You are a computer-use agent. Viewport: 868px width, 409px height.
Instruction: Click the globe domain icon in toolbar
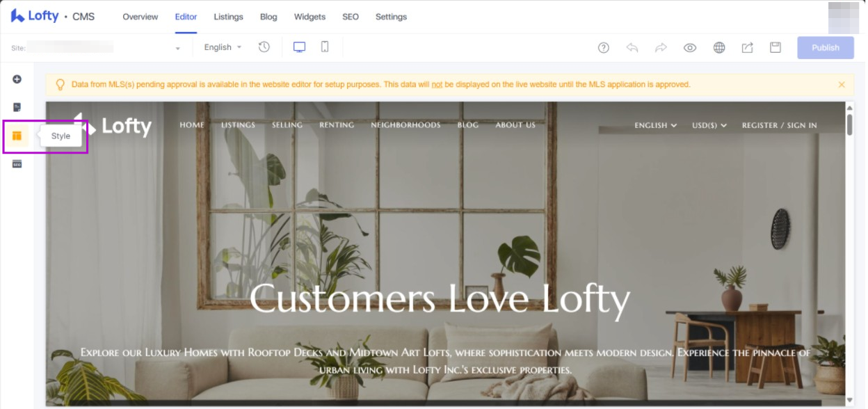click(719, 48)
